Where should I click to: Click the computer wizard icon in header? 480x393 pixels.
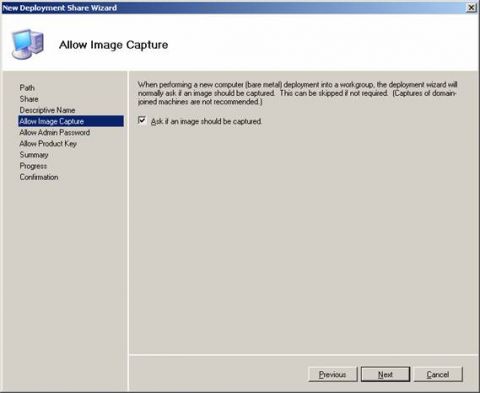28,44
